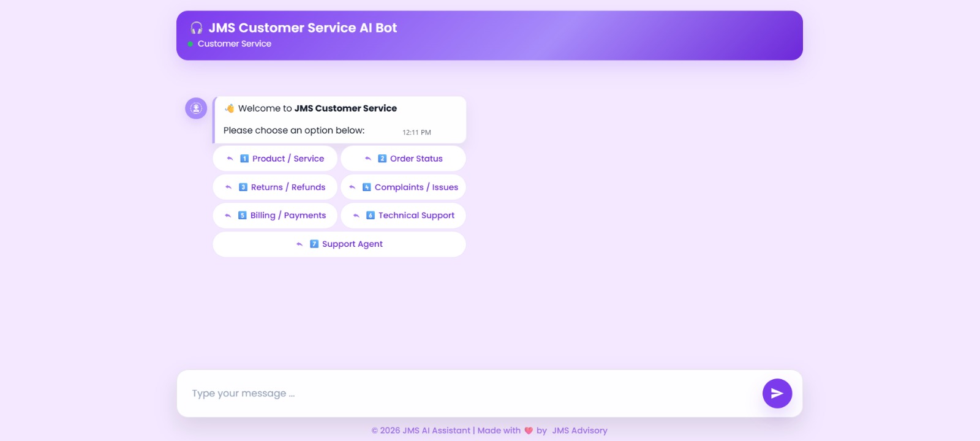Click the JMS Customer Service AI Bot title
This screenshot has height=441, width=980.
[303, 28]
